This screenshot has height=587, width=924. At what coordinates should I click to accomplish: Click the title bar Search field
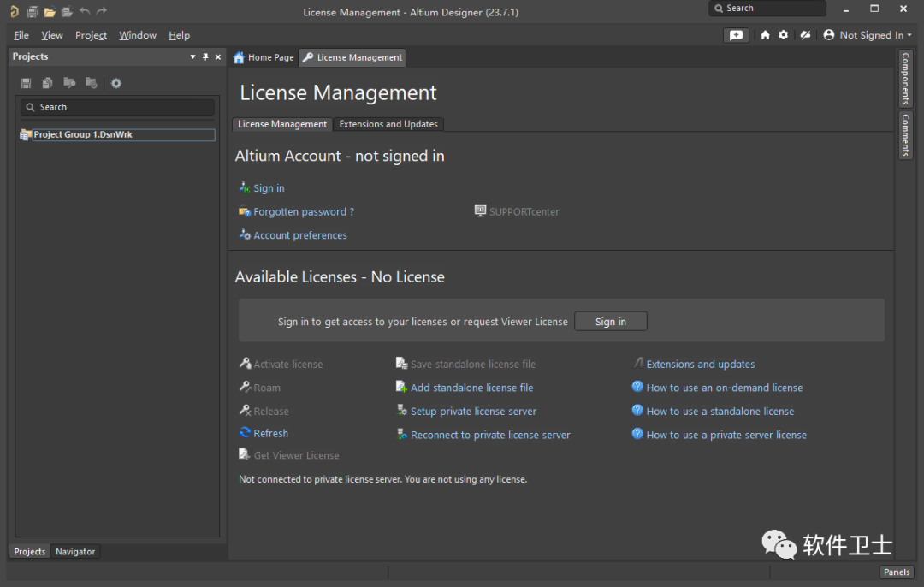[x=767, y=9]
